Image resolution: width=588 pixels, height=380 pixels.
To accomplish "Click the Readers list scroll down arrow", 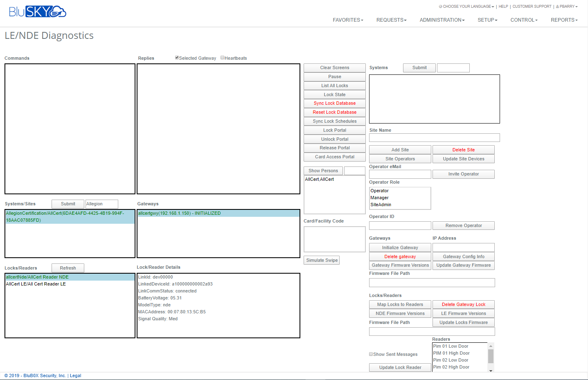I will pos(491,370).
